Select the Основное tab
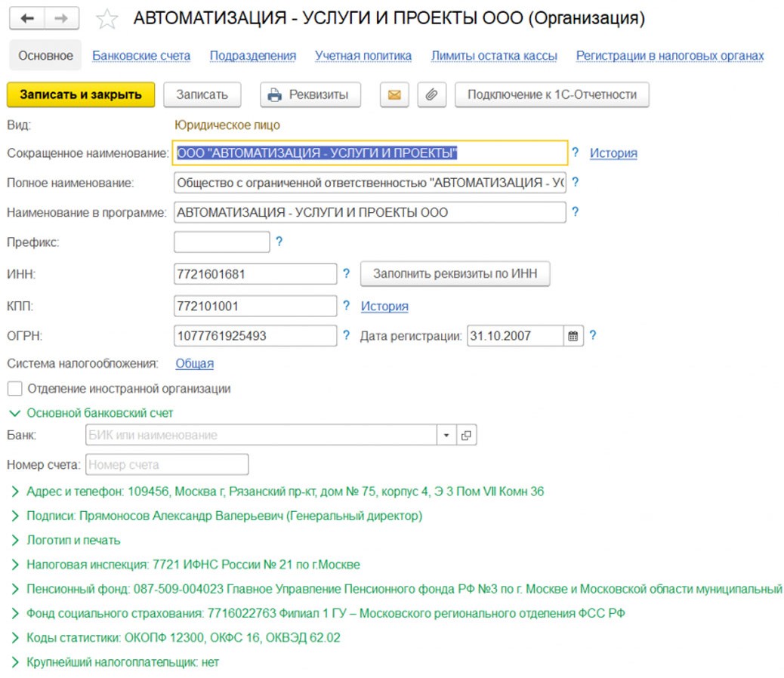The width and height of the screenshot is (784, 678). 45,55
